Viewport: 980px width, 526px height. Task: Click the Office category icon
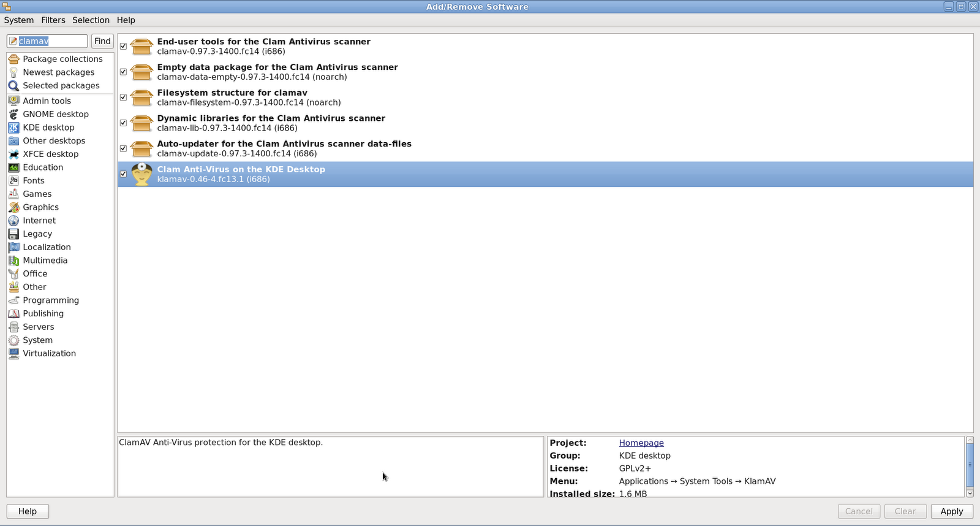coord(13,273)
